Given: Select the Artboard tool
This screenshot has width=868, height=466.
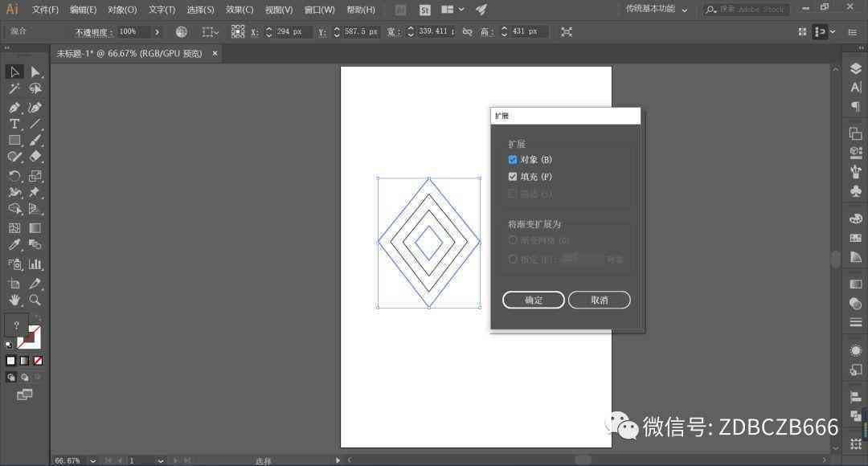Looking at the screenshot, I should tap(14, 284).
